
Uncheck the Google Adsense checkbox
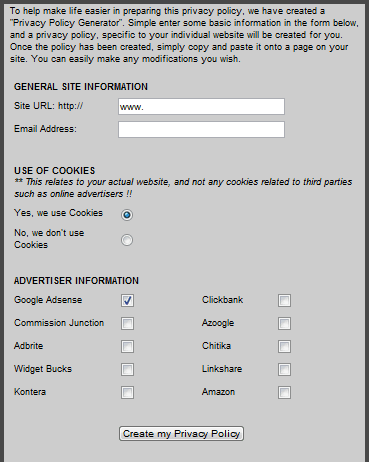point(127,300)
